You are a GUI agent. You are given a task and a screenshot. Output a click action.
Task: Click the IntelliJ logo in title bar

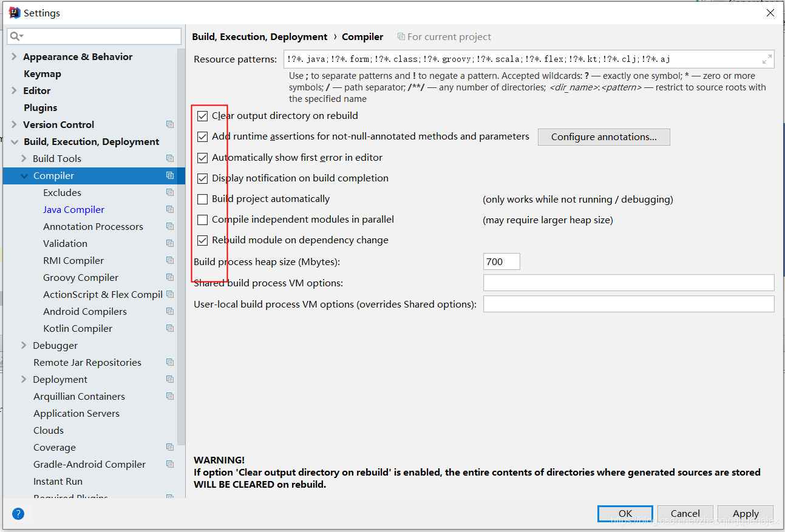click(15, 13)
